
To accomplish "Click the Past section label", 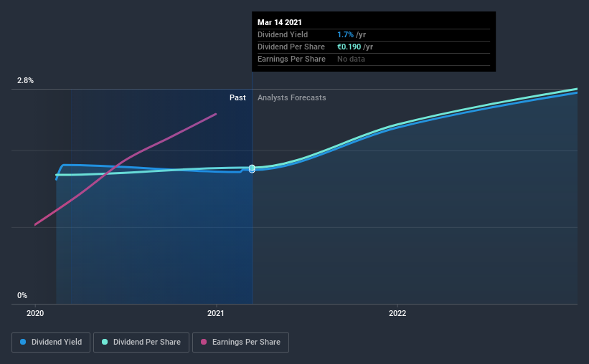I will [x=237, y=97].
